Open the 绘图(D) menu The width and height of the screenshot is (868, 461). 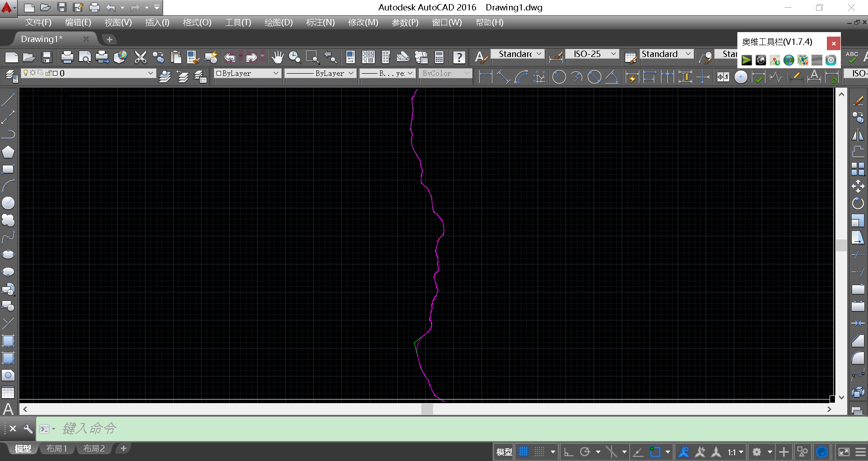click(278, 23)
